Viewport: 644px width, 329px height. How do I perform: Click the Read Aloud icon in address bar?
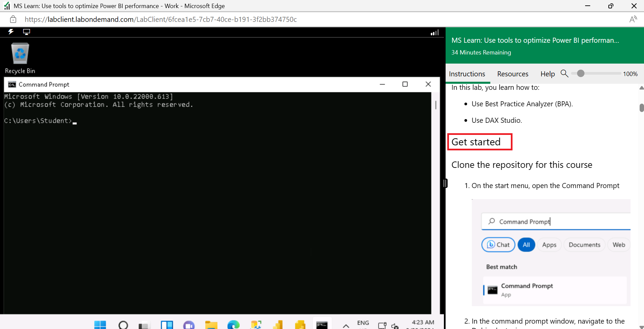click(x=633, y=19)
